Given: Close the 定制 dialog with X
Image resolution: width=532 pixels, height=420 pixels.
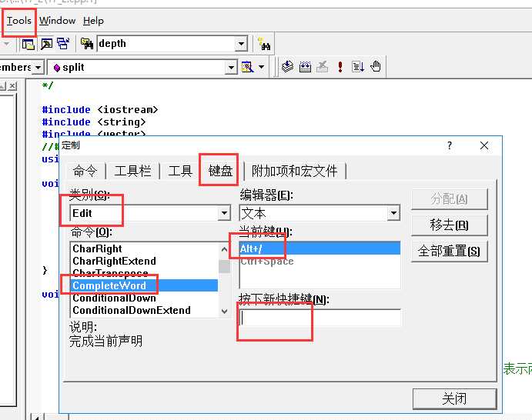Looking at the screenshot, I should pyautogui.click(x=484, y=145).
